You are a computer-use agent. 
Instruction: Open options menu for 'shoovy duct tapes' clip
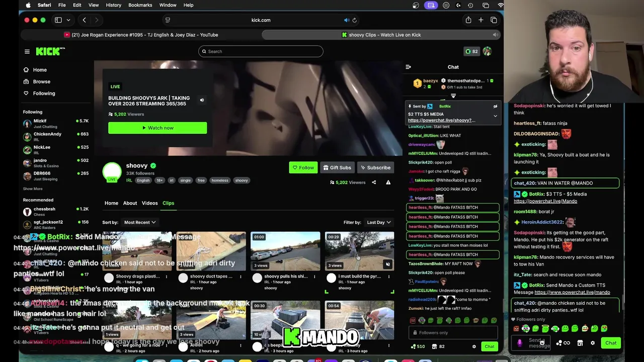(240, 277)
